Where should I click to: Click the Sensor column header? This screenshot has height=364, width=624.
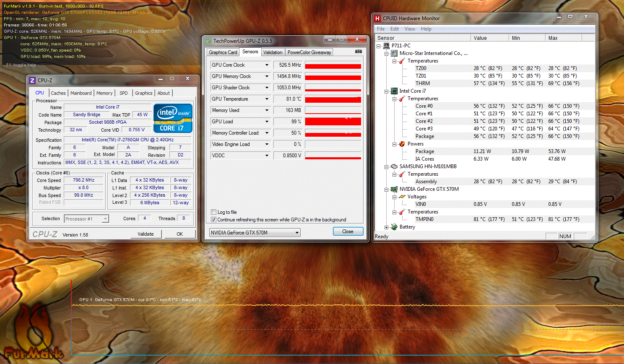(423, 38)
